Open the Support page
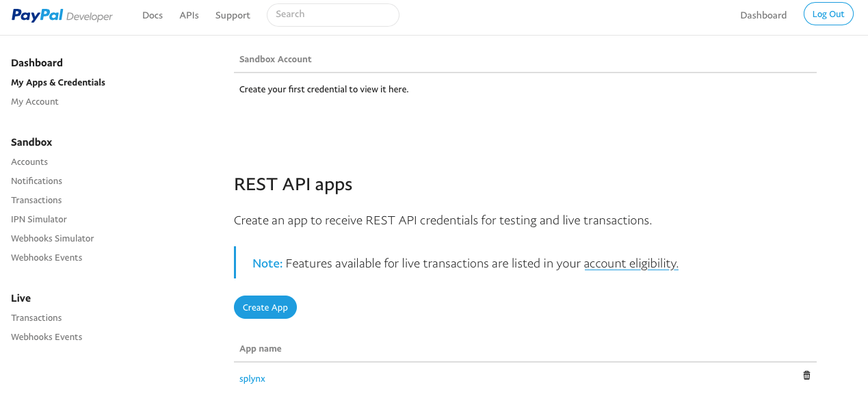Viewport: 868px width, 405px height. click(233, 14)
